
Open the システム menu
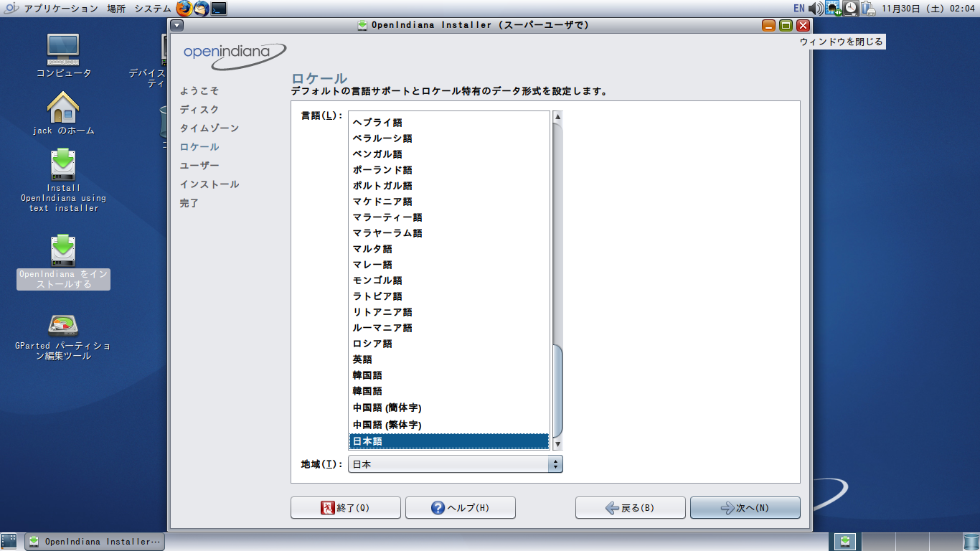tap(153, 9)
